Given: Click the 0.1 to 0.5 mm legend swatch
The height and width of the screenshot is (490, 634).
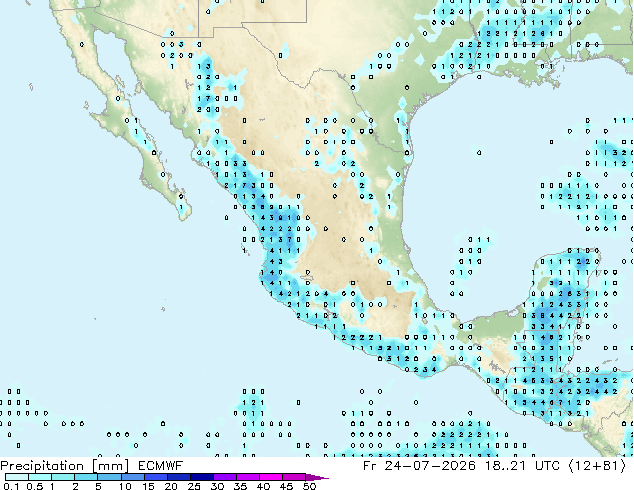Looking at the screenshot, I should 17,477.
